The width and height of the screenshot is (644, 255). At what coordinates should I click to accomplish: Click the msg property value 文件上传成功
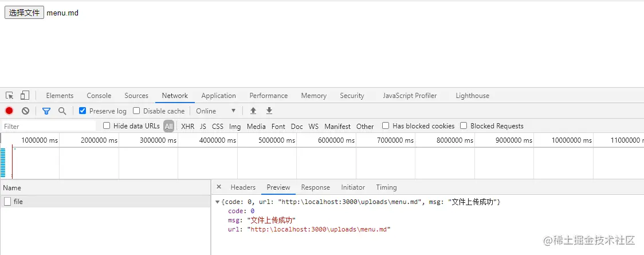270,220
